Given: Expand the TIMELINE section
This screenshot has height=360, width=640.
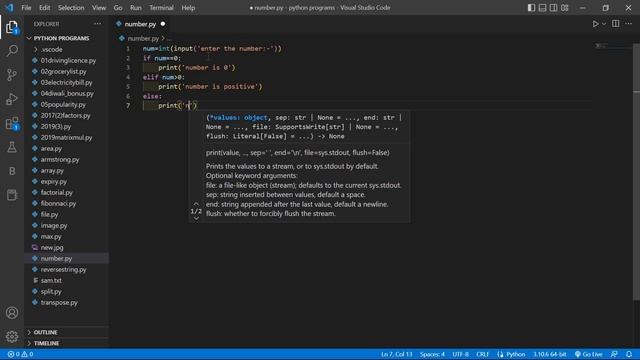Looking at the screenshot, I should pos(46,343).
